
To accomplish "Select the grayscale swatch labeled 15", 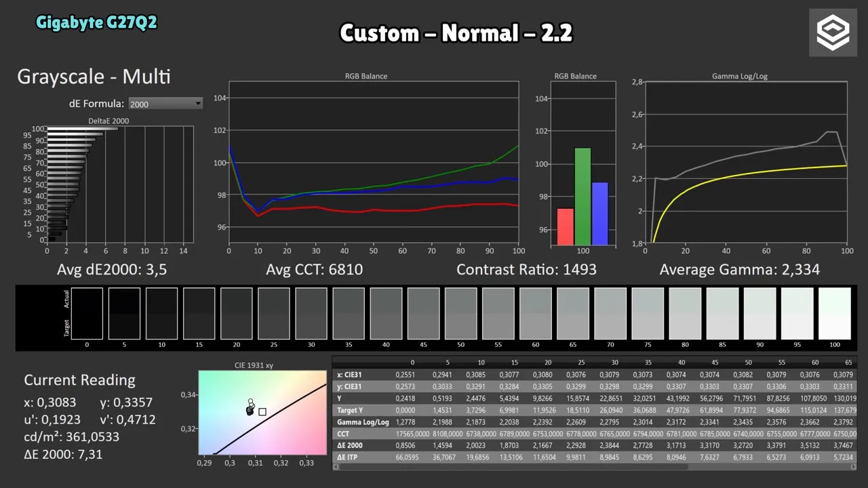I will (199, 313).
